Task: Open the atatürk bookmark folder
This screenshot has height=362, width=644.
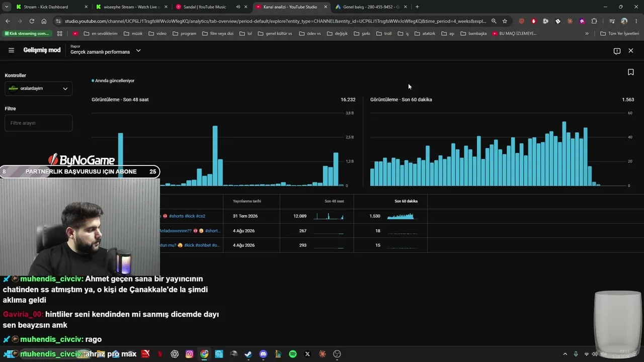Action: pos(425,34)
